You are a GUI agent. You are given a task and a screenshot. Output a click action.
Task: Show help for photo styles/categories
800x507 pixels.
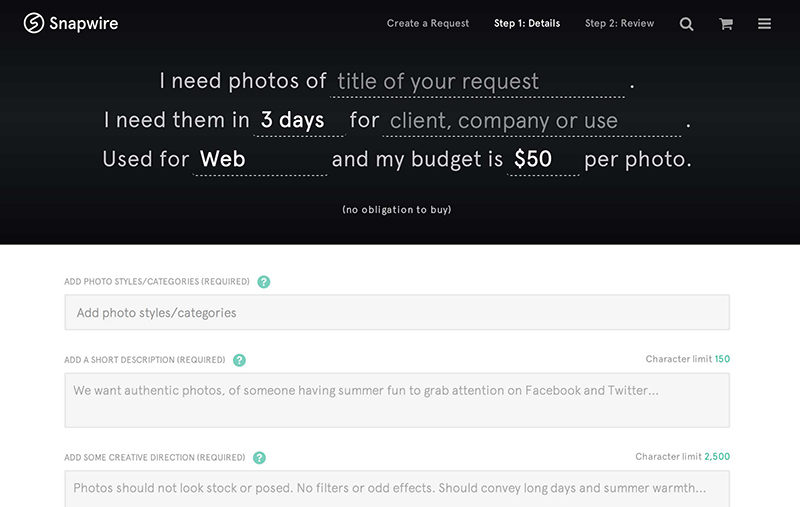tap(264, 282)
